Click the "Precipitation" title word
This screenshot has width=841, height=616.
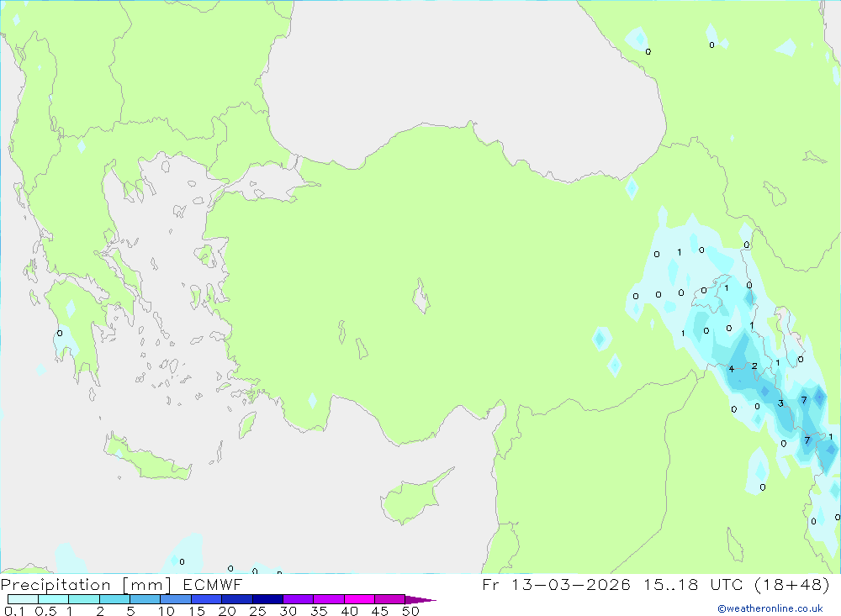click(56, 585)
